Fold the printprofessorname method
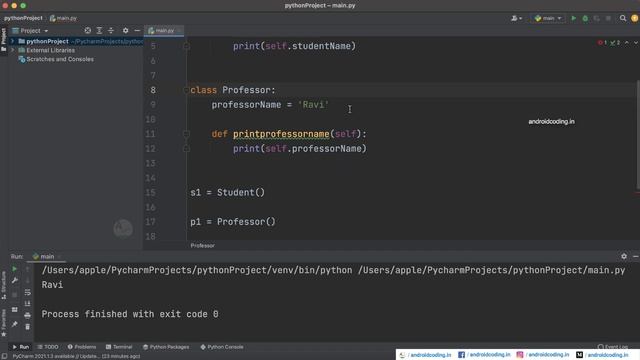 pyautogui.click(x=186, y=134)
